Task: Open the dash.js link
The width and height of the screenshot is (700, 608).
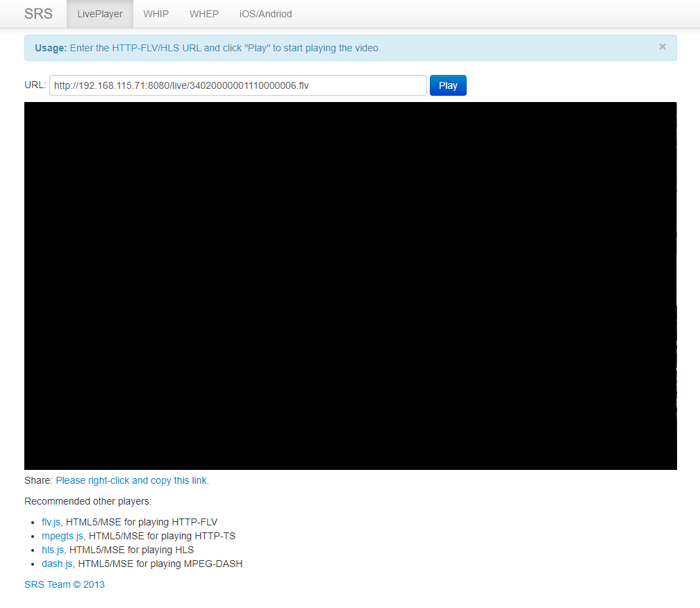Action: (x=57, y=564)
